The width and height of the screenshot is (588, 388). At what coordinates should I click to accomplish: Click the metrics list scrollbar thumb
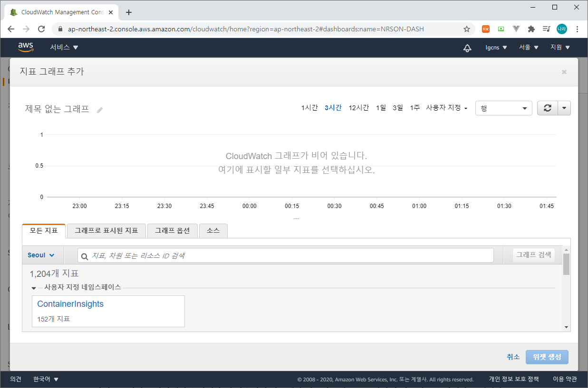coord(566,264)
